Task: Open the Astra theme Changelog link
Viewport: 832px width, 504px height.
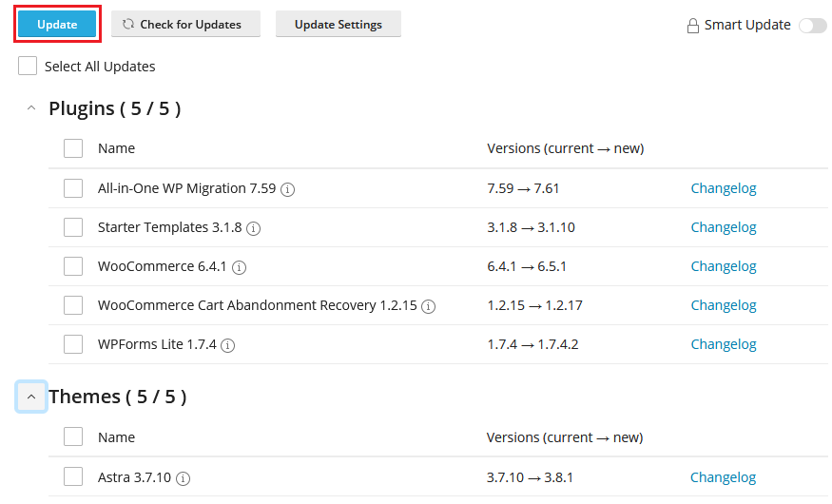Action: (x=723, y=477)
